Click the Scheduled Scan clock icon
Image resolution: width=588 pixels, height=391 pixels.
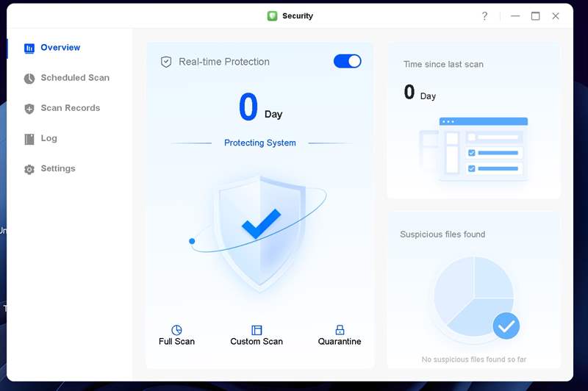29,79
